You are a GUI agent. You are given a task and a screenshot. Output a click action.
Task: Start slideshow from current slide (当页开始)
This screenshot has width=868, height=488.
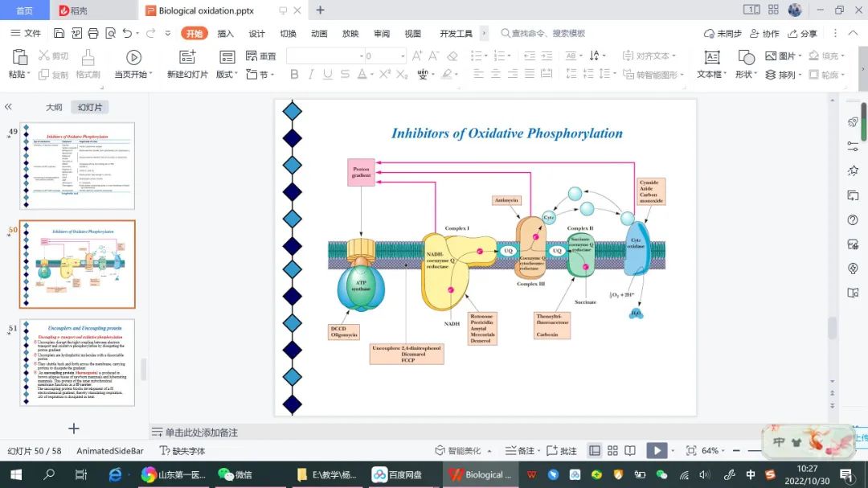coord(133,58)
